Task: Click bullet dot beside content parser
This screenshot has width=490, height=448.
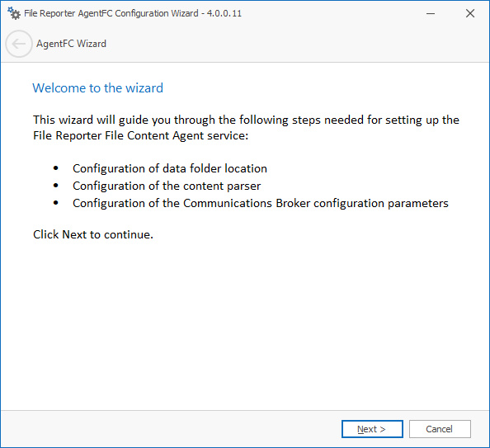Action: (x=56, y=186)
